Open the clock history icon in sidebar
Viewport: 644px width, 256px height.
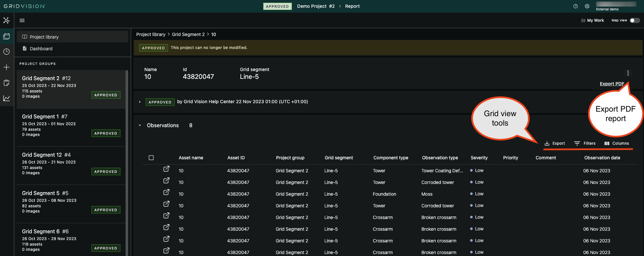coord(6,52)
